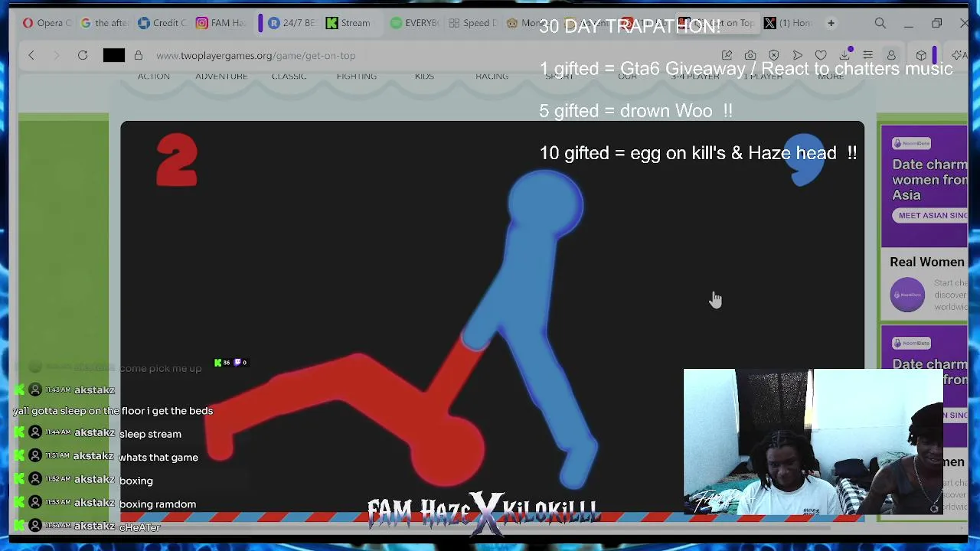The image size is (980, 551).
Task: Click the 'boxing ramdom' chat message
Action: [x=158, y=504]
